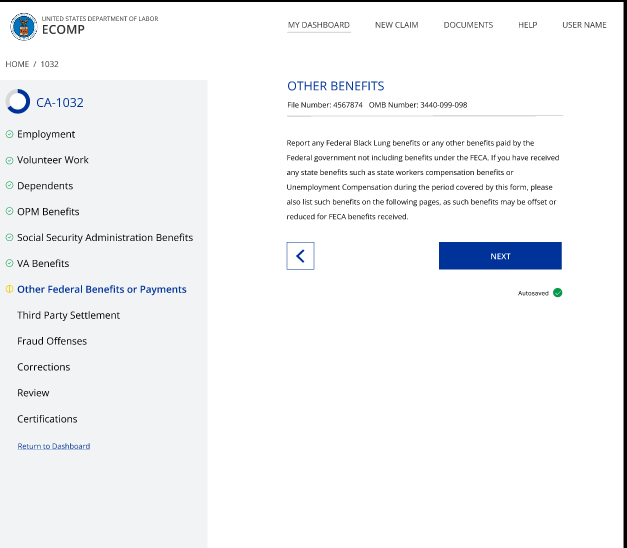Select the Certifications section
The height and width of the screenshot is (548, 627).
click(47, 419)
